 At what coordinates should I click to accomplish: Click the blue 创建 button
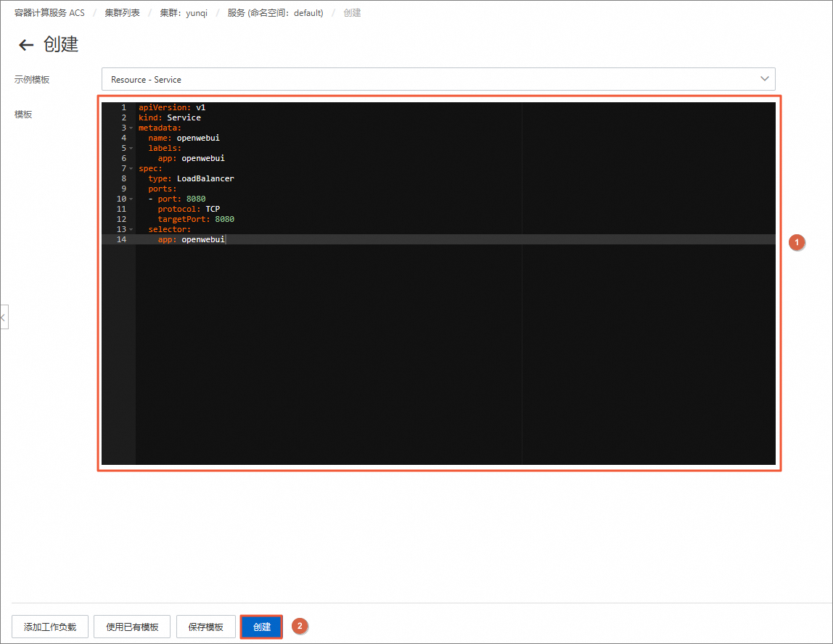(x=262, y=627)
